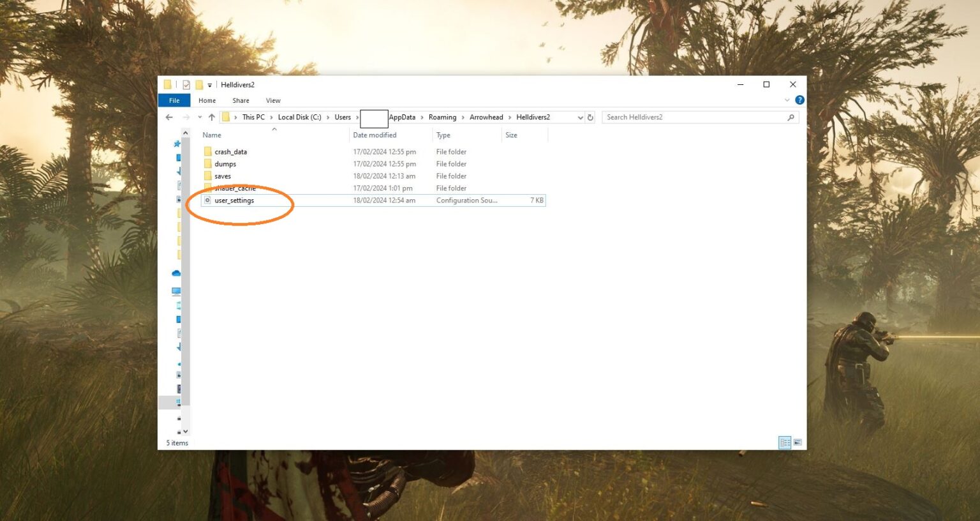This screenshot has height=521, width=980.
Task: Expand the chevron after AppData
Action: point(422,117)
